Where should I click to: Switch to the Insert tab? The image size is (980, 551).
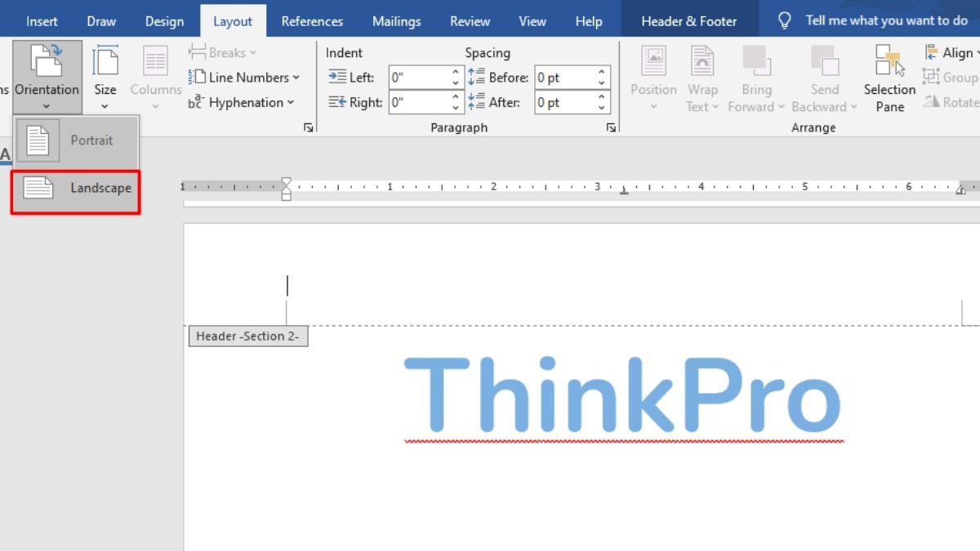coord(42,21)
